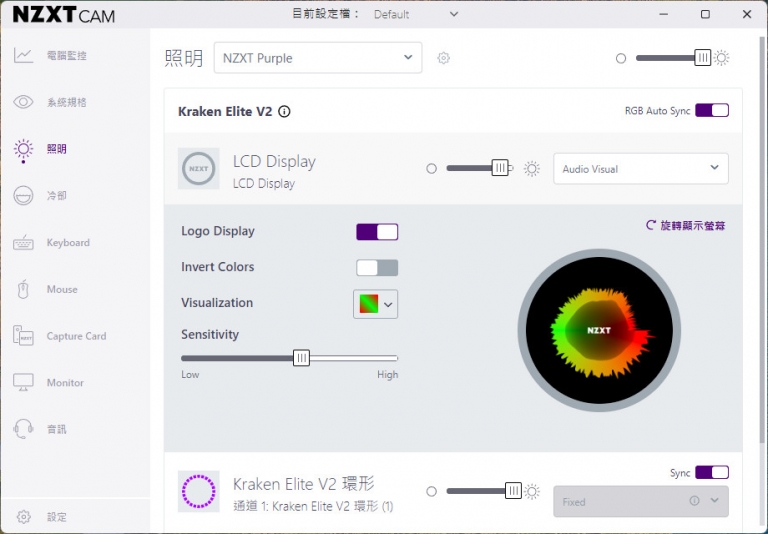Screen dimensions: 768x534
Task: Click global max brightness sun icon
Action: point(721,58)
